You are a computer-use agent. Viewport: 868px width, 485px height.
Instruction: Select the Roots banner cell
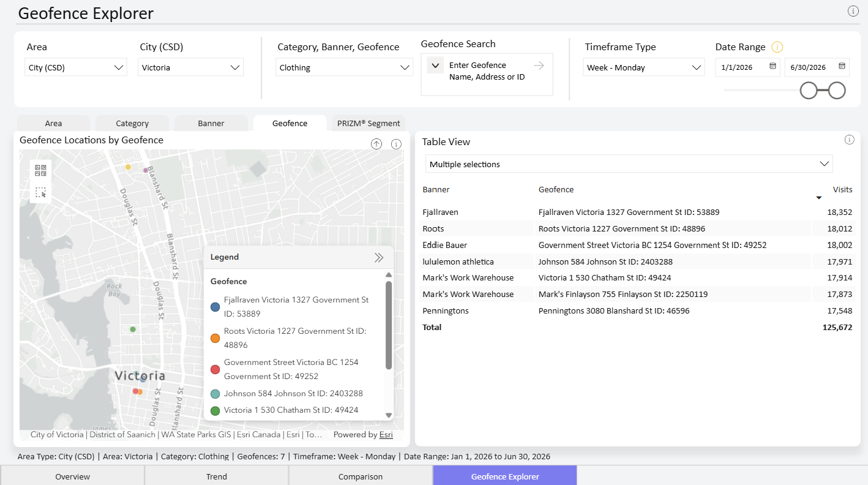pos(433,229)
